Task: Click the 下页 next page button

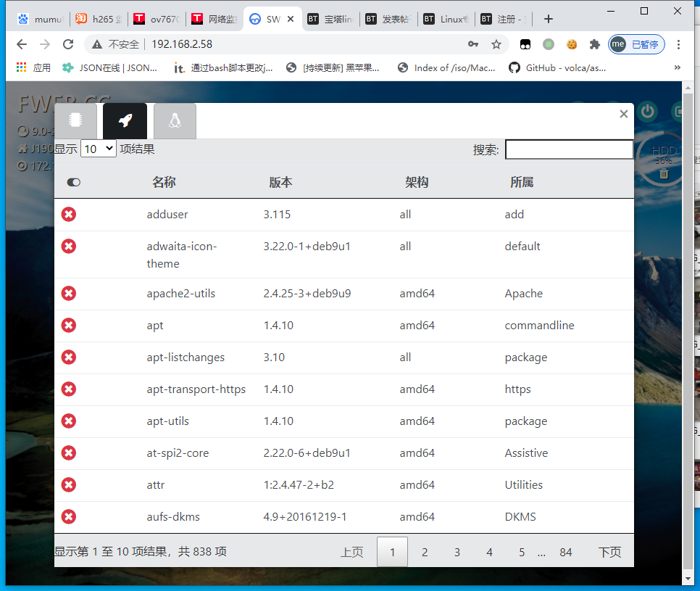Action: pos(609,552)
